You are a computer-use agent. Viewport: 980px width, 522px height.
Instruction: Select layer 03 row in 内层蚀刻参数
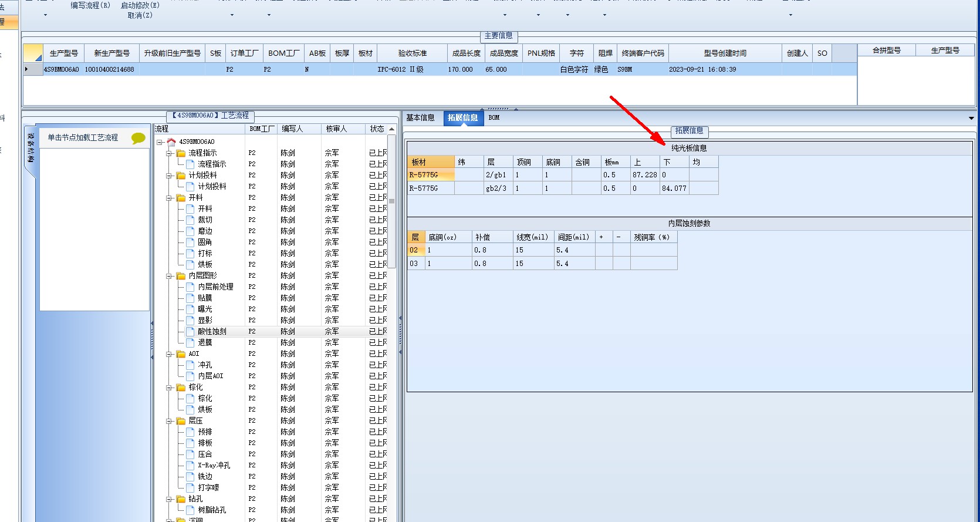[x=542, y=264]
